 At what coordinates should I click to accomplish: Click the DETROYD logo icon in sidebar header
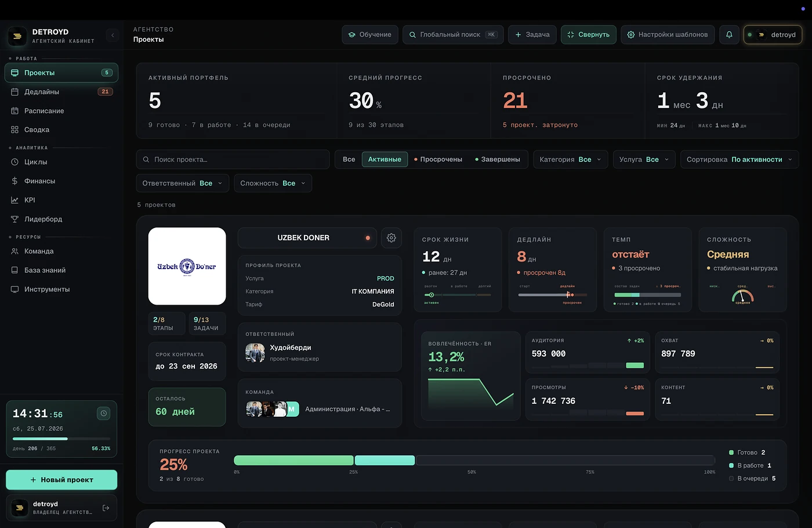[17, 36]
